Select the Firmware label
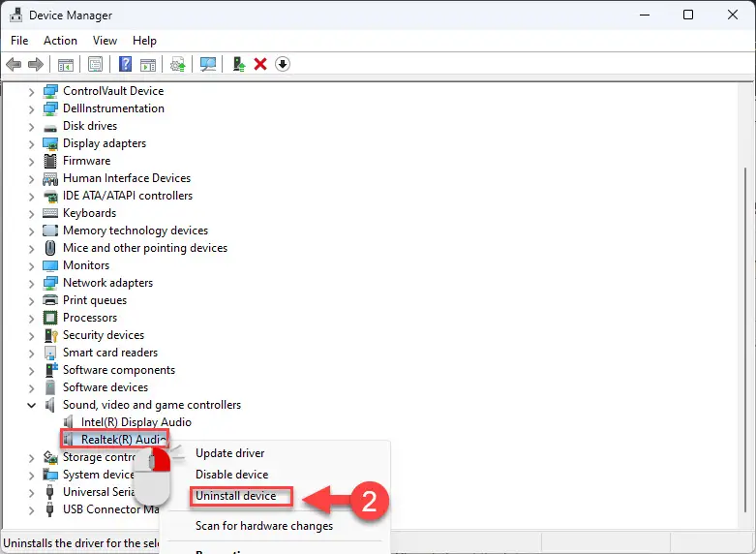 click(x=86, y=161)
